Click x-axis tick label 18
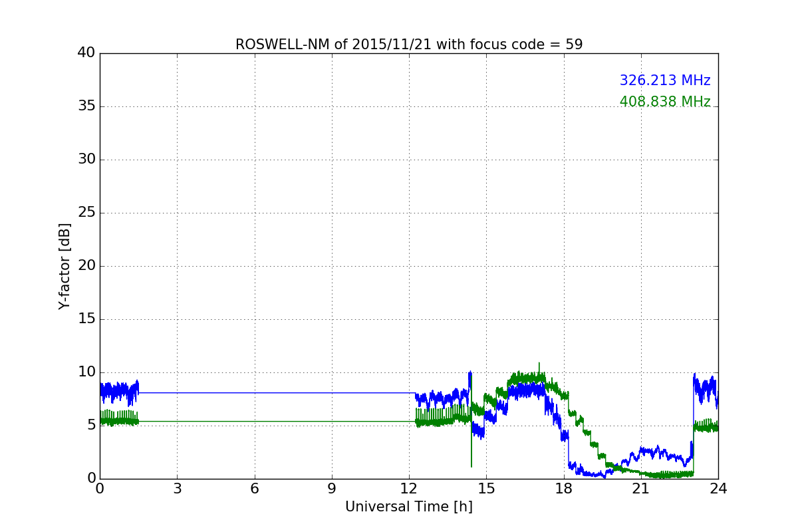The height and width of the screenshot is (532, 798). point(564,489)
